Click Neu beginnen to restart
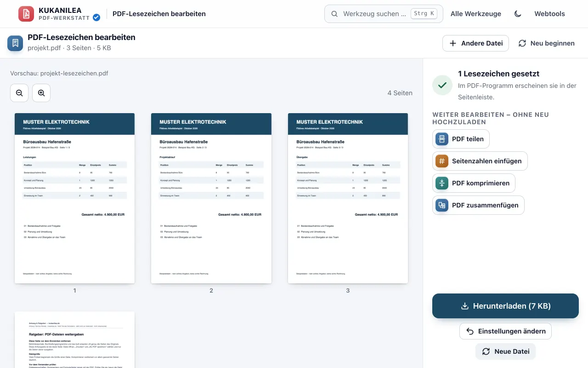 tap(547, 43)
